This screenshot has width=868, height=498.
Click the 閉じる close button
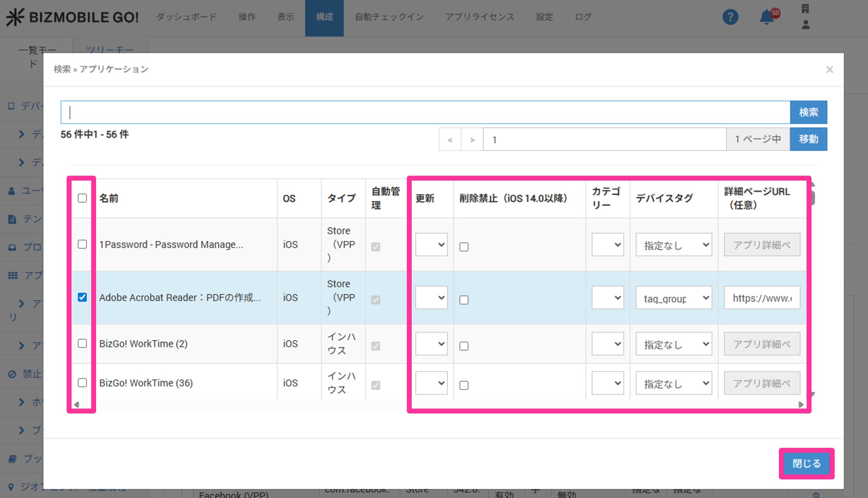coord(807,463)
